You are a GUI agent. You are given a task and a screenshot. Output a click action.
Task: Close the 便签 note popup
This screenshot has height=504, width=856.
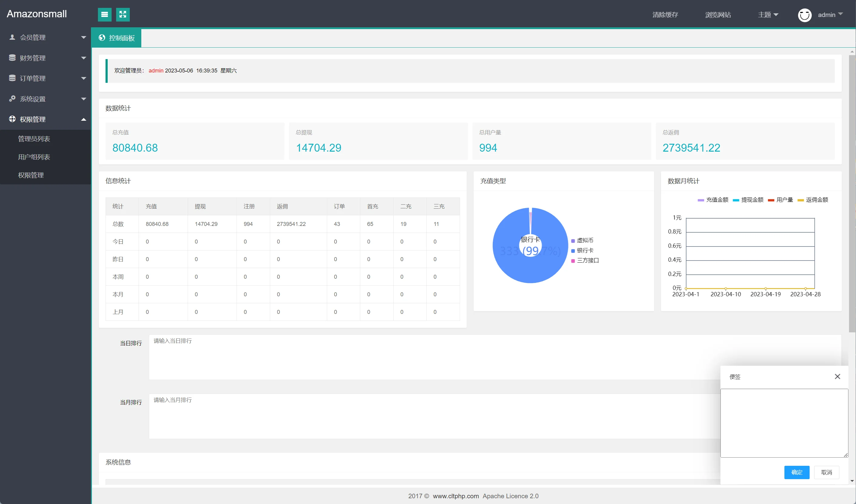click(837, 376)
